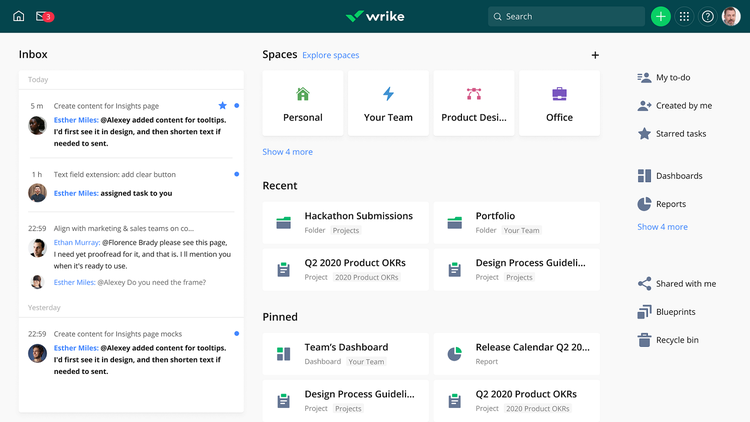Open Q2 2020 Product OKRs in Recent
This screenshot has width=750, height=422.
345,269
